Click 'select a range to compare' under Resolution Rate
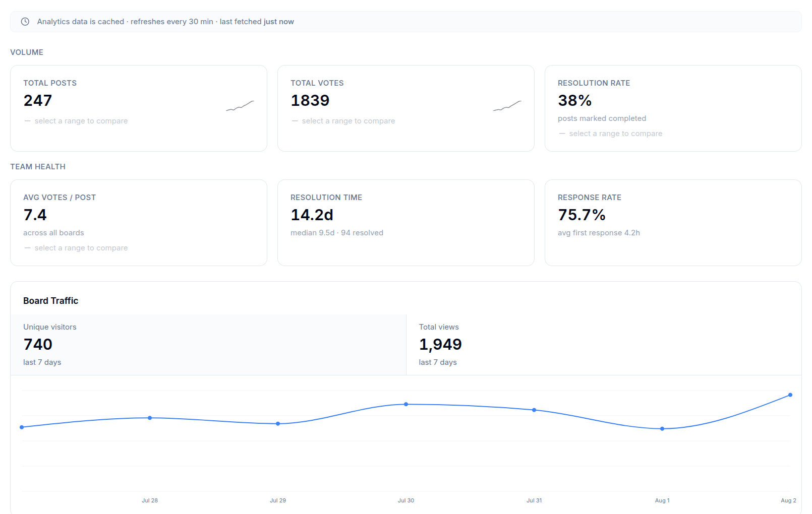The height and width of the screenshot is (514, 812). point(616,134)
